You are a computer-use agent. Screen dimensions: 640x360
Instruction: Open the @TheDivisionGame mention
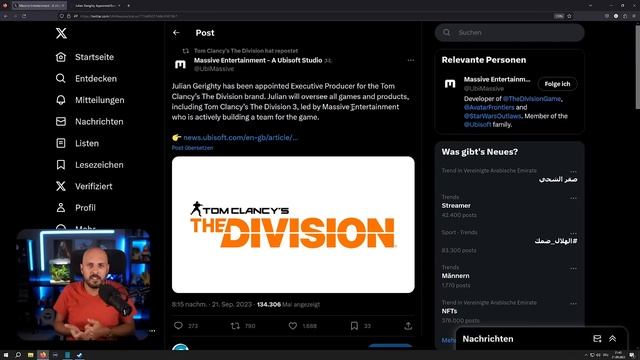click(532, 99)
